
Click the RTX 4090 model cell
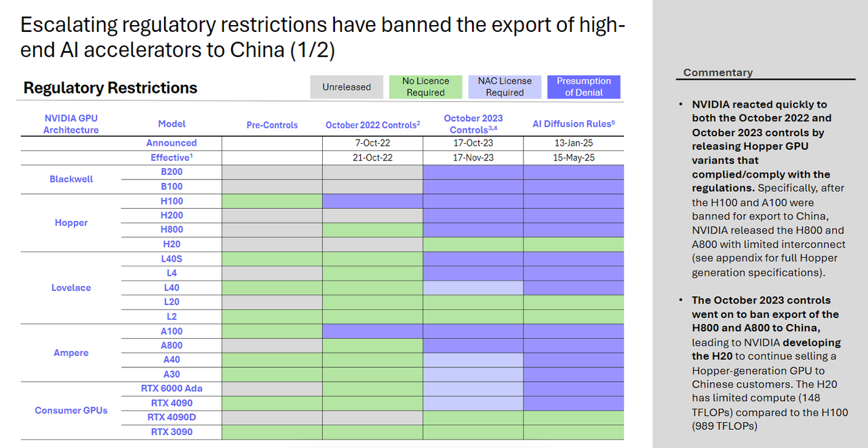(x=172, y=403)
